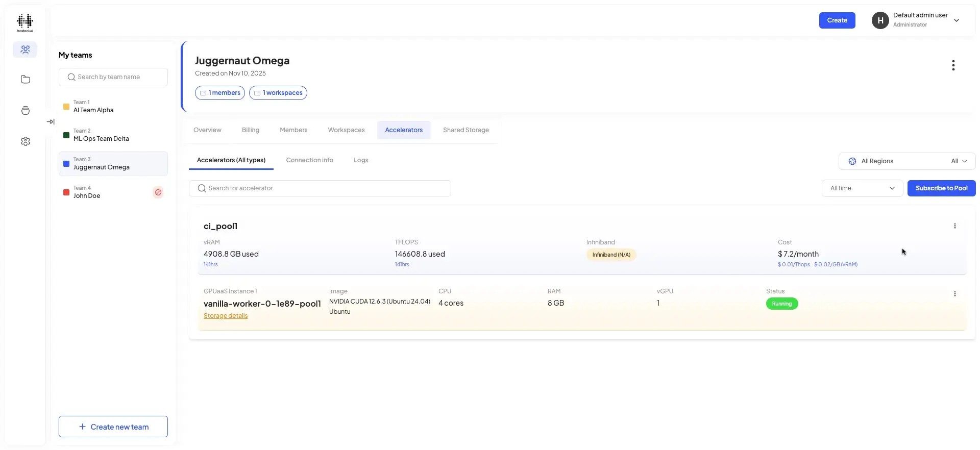Select ML Ops Team Delta team
Screen dimensions: 980x450
pos(113,135)
